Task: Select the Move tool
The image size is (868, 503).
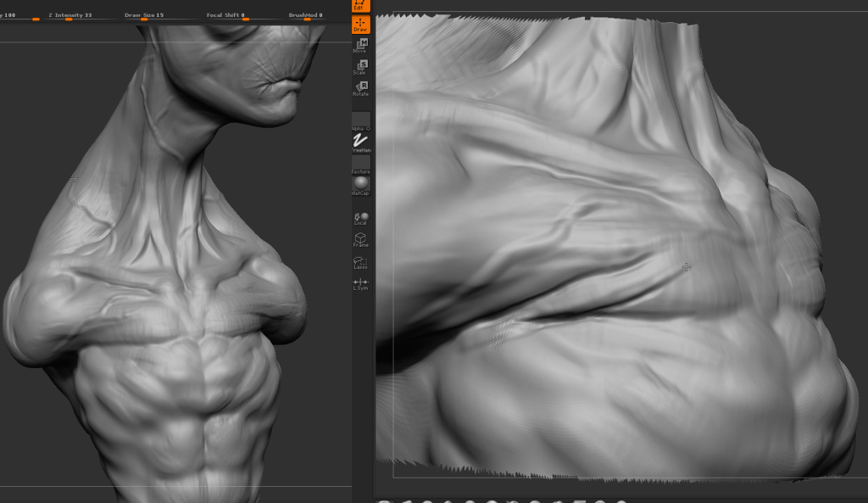Action: point(360,46)
